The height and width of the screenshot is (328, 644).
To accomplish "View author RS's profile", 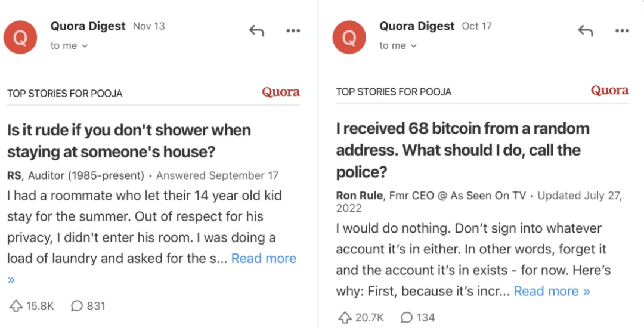I will [14, 175].
